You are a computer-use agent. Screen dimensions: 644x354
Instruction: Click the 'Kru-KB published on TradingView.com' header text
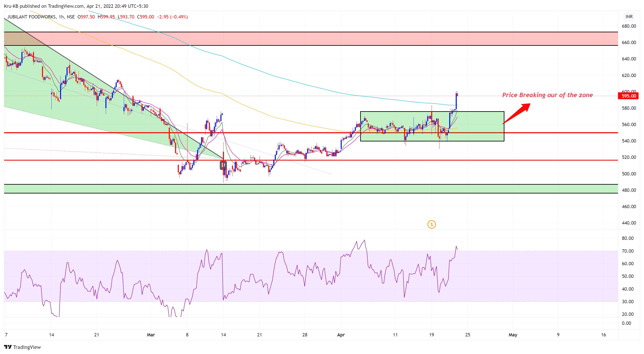pyautogui.click(x=44, y=6)
